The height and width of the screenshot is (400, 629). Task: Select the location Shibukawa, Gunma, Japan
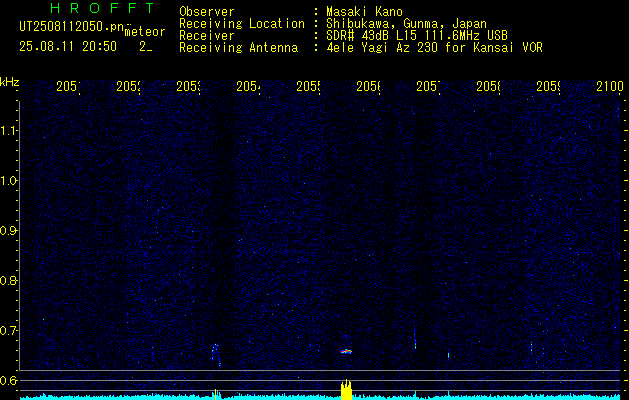pos(406,24)
